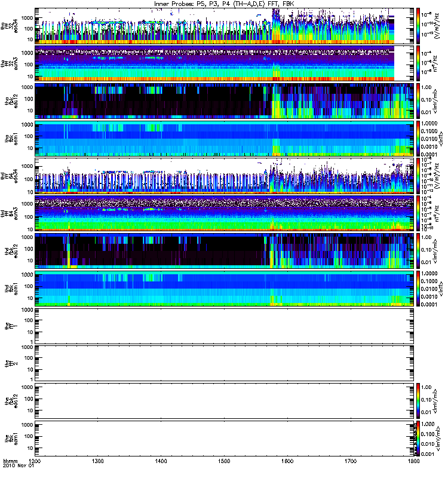Click the tha fbk scm1 spectrogram panel

pyautogui.click(x=224, y=138)
